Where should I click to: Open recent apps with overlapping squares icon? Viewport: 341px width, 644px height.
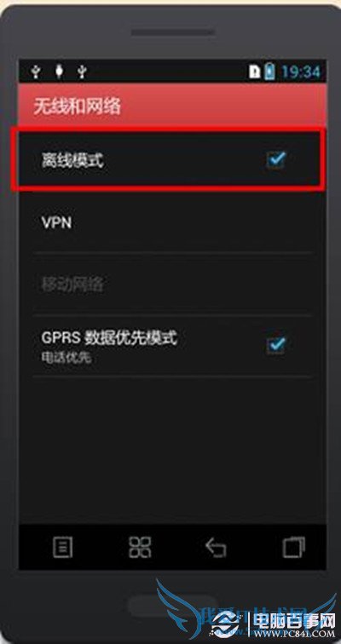coord(294,547)
